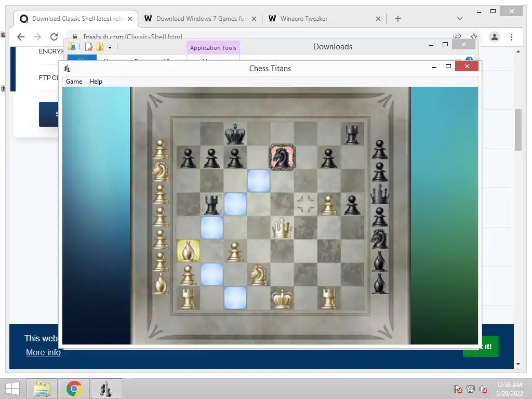The image size is (532, 399).
Task: Click the scroll down arrow in Chrome
Action: [518, 364]
